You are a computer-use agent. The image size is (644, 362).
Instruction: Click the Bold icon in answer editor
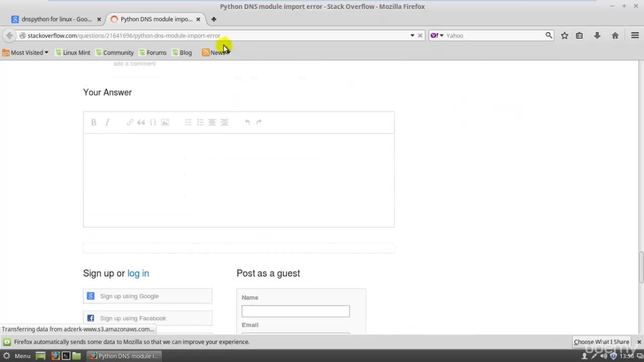(94, 122)
